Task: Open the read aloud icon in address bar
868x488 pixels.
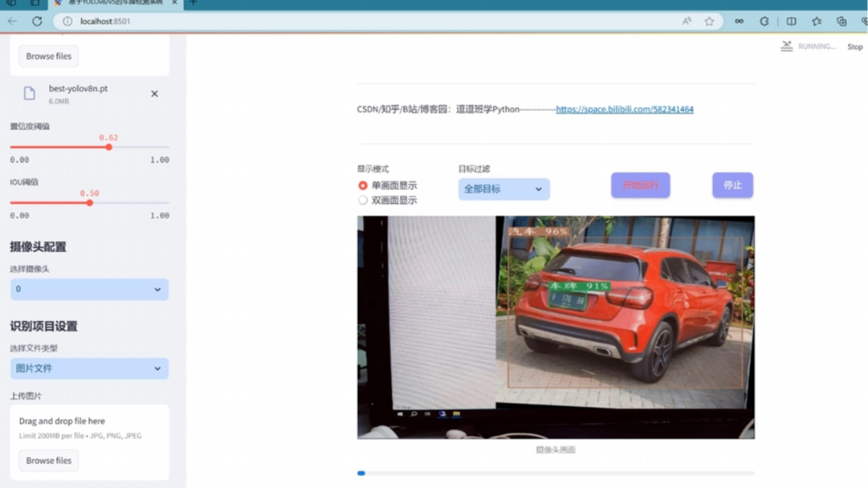Action: tap(687, 21)
